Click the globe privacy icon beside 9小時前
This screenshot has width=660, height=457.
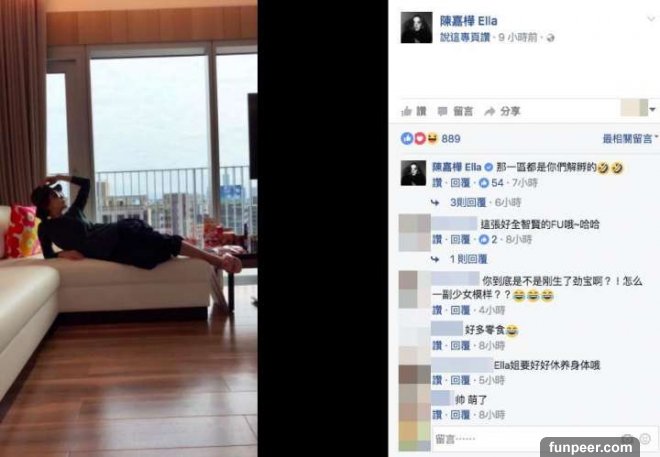tap(550, 38)
